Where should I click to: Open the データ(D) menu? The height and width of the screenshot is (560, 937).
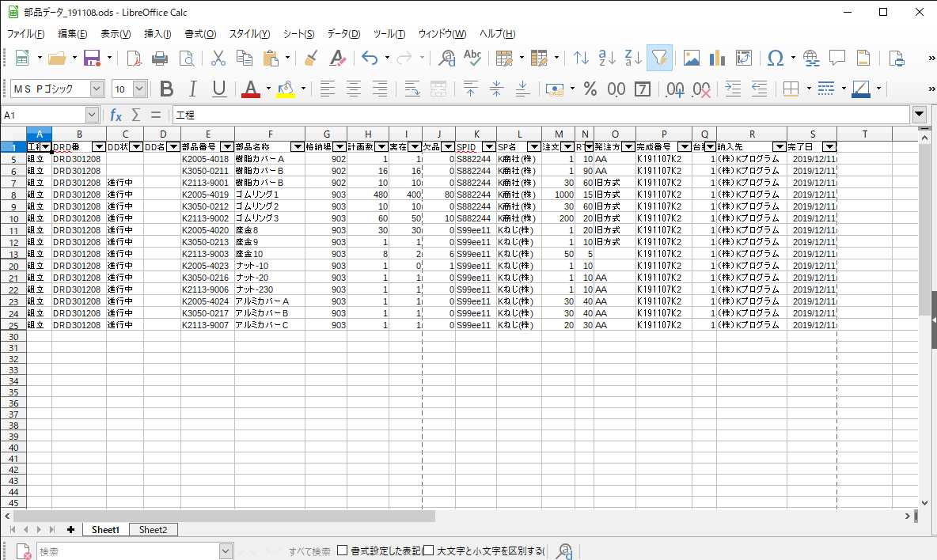[343, 34]
